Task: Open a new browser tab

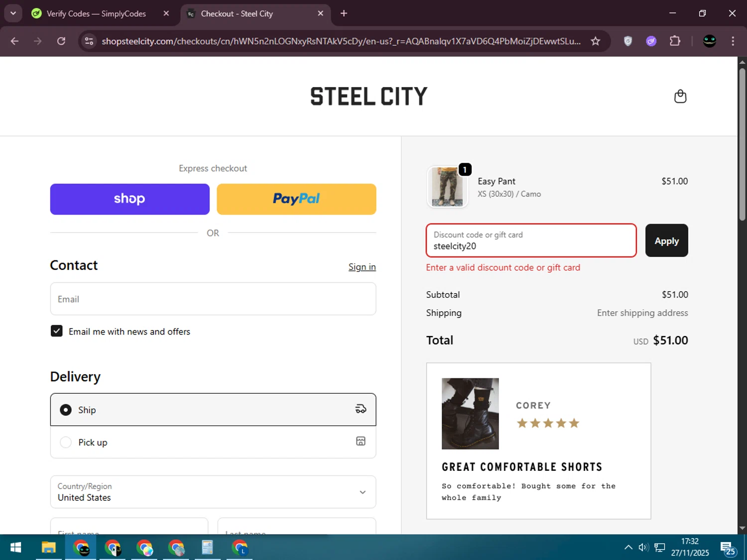Action: coord(344,13)
